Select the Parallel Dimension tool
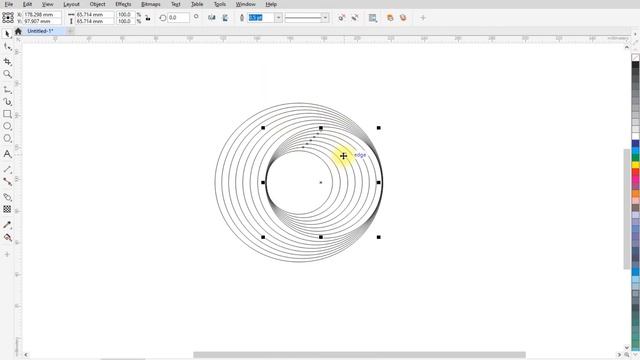This screenshot has height=360, width=640. pos(7,169)
